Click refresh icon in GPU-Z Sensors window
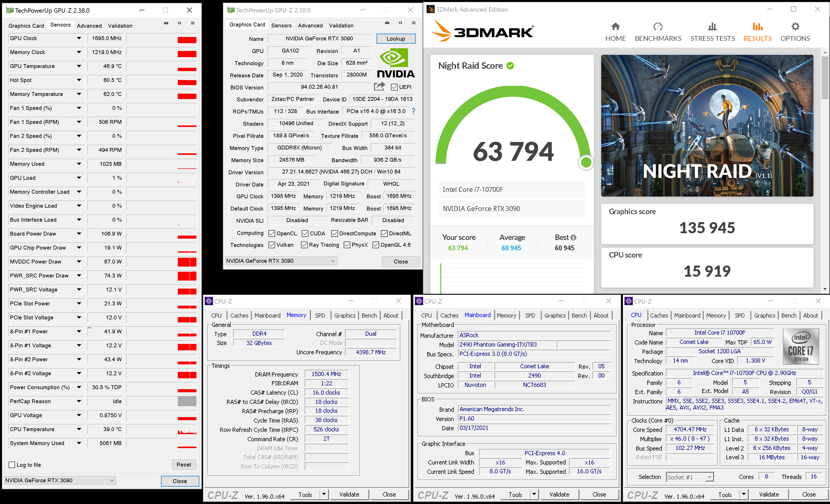Screen dimensions: 830x504 click(180, 23)
